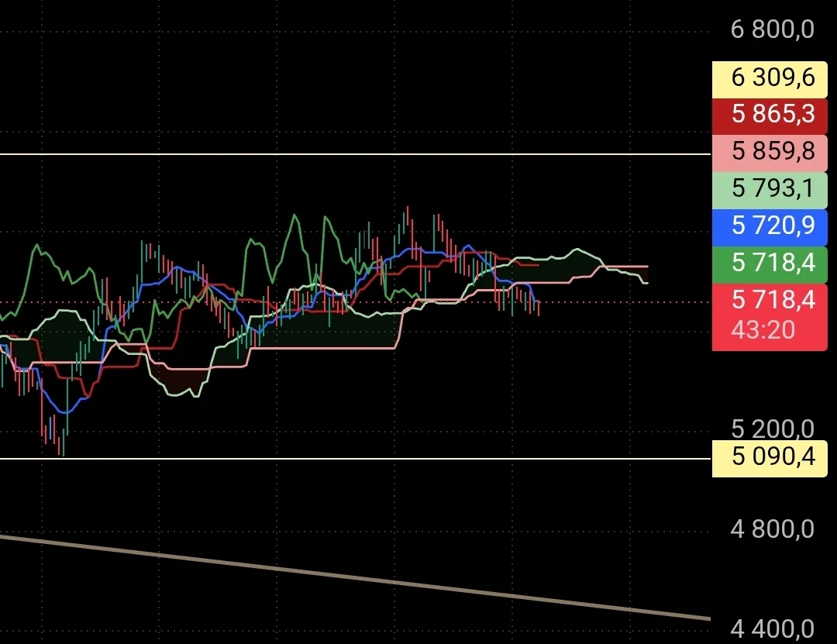Click the red price label with 43:20 countdown

(x=770, y=317)
